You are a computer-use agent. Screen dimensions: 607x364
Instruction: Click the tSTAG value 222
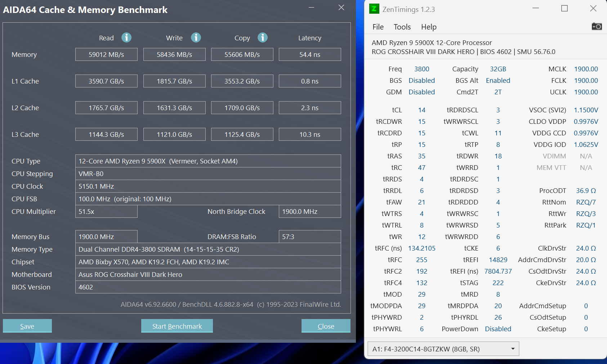coord(498,283)
